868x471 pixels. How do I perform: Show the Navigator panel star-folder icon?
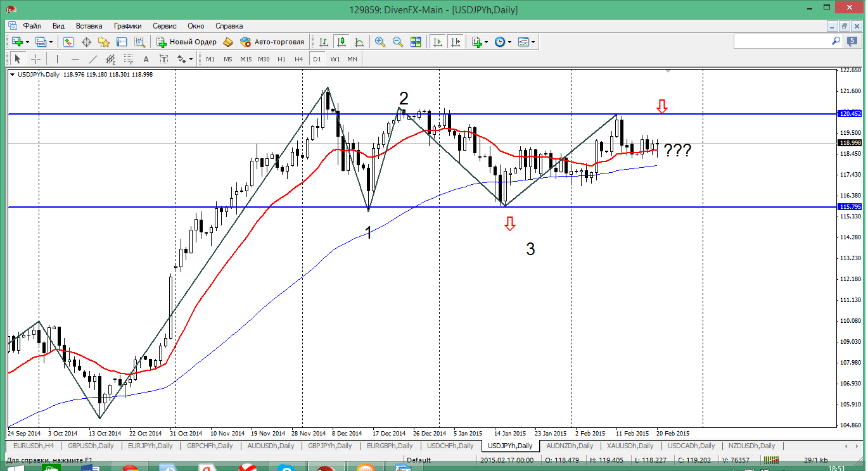point(104,42)
